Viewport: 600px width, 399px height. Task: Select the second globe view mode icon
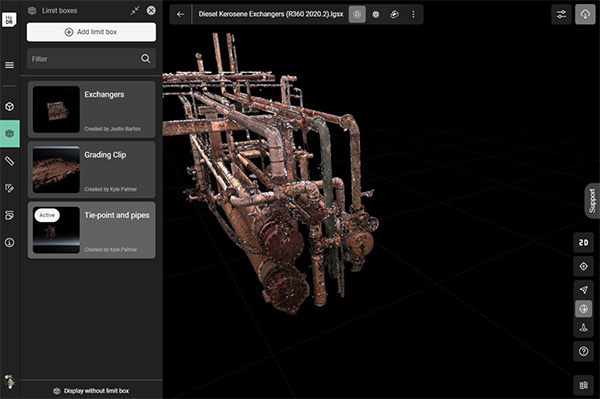click(376, 15)
